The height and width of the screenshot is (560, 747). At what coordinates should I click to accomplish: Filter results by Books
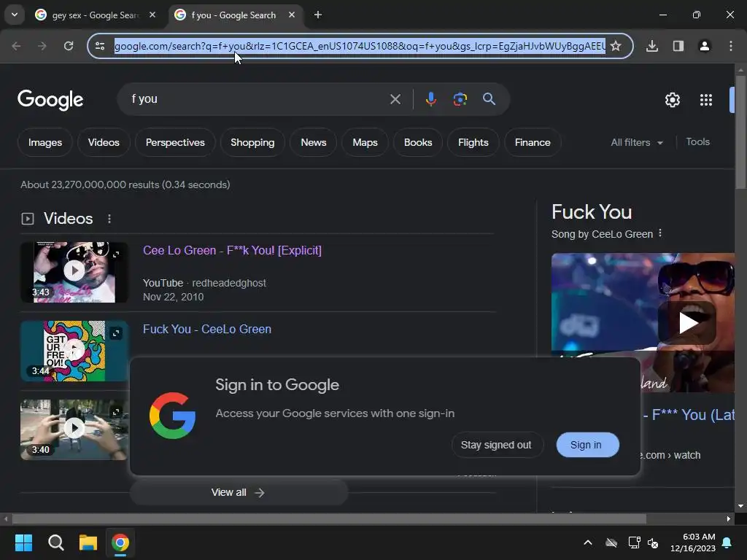click(x=418, y=142)
